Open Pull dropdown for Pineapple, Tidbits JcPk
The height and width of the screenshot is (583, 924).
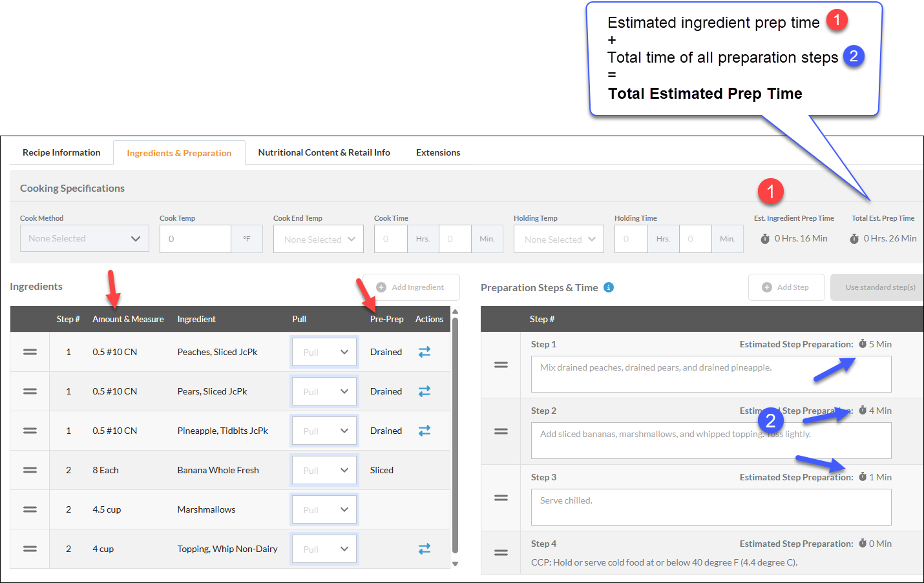(324, 431)
